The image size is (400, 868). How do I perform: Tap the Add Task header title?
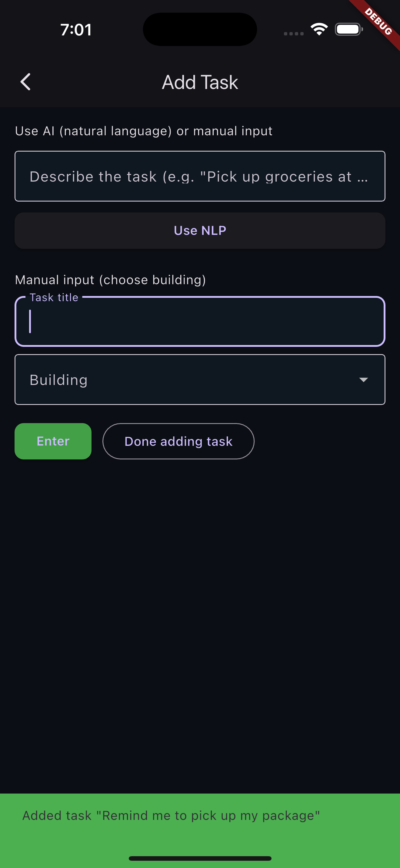[200, 82]
